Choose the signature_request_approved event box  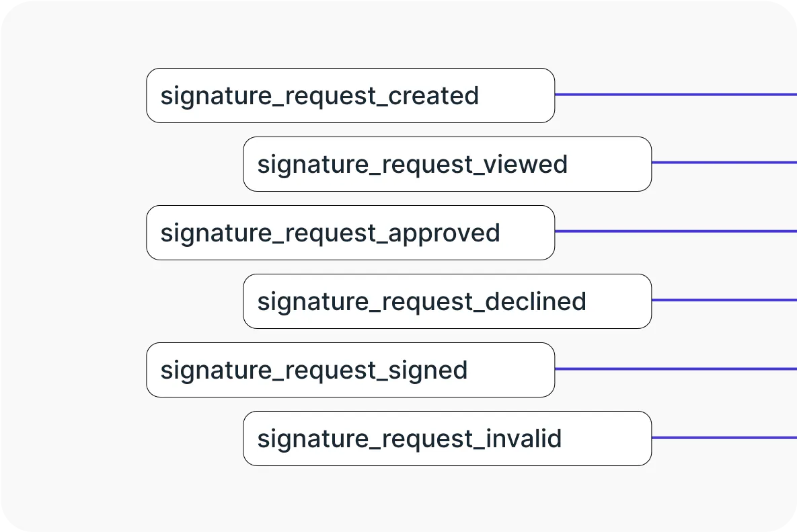350,233
